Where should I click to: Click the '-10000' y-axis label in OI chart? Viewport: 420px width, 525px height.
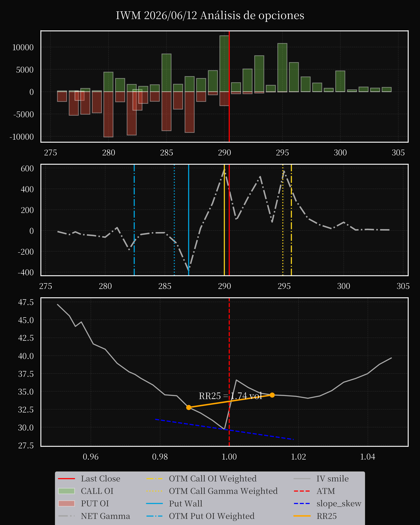click(x=21, y=137)
